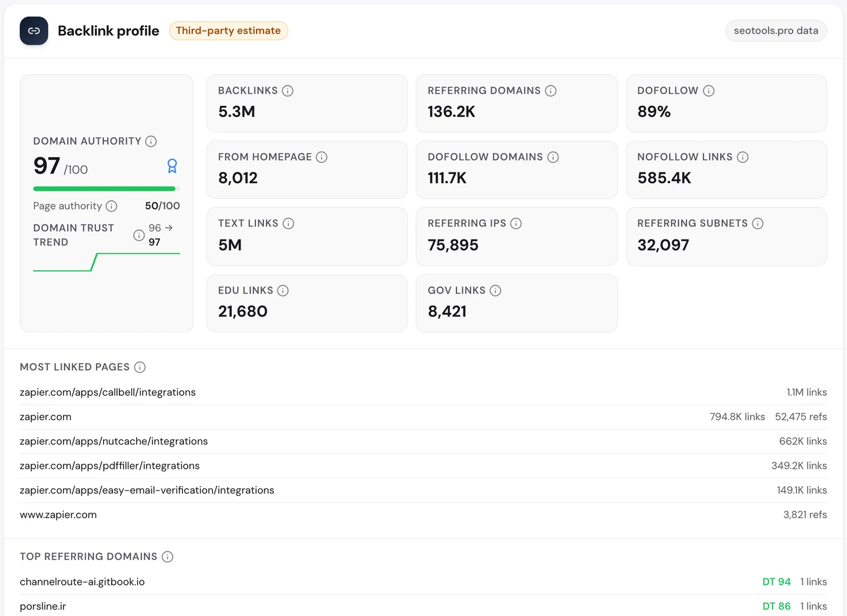This screenshot has width=847, height=616.
Task: Show the Nofollow Links info tooltip
Action: [x=743, y=157]
